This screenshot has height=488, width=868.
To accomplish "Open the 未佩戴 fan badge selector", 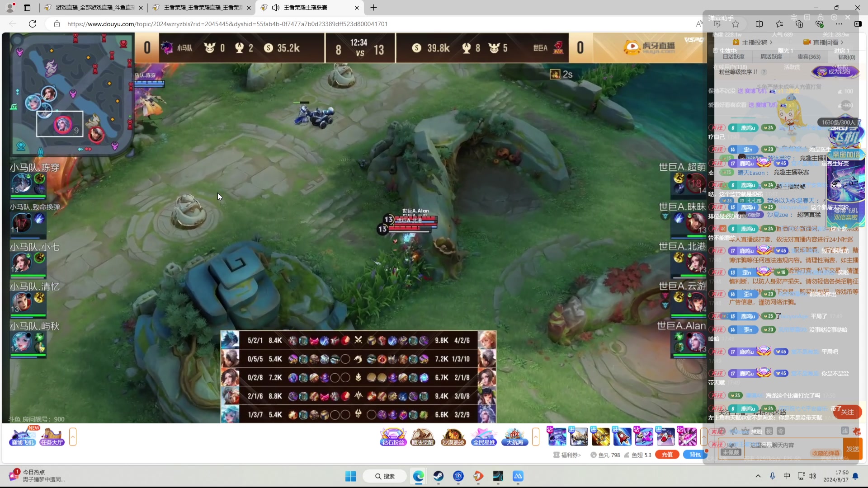I will 731,452.
